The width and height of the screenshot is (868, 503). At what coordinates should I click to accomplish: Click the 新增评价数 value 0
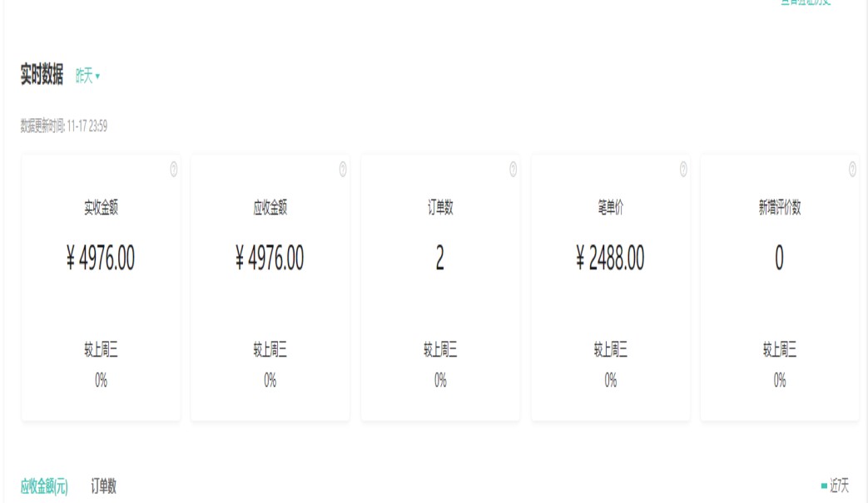pyautogui.click(x=779, y=259)
